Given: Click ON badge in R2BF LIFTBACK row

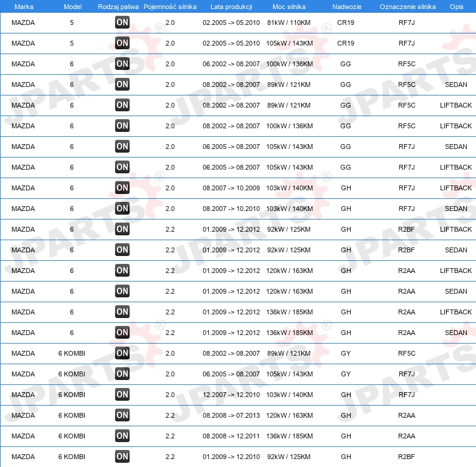Looking at the screenshot, I should [122, 229].
